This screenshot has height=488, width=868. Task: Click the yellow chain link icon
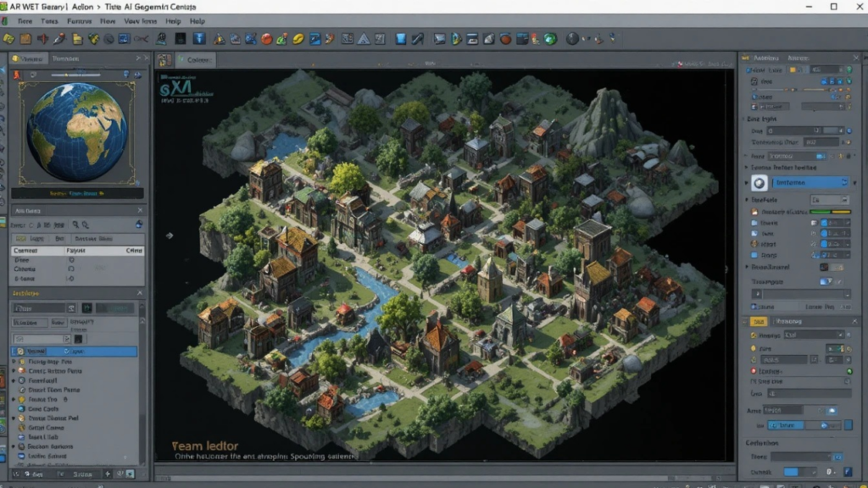click(x=298, y=39)
